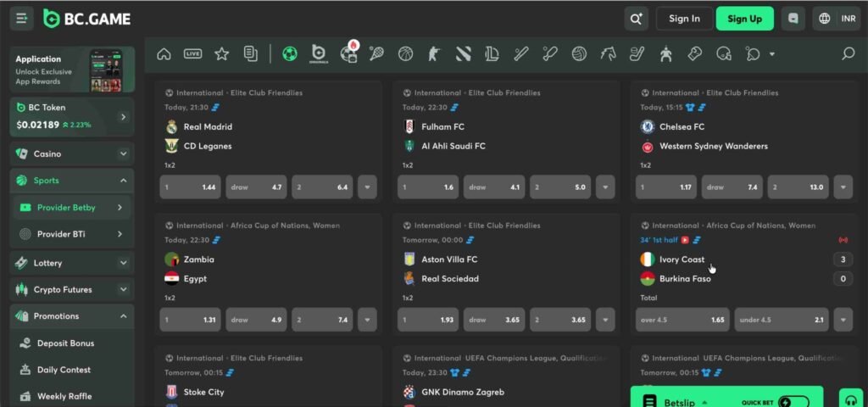Viewport: 868px width, 407px height.
Task: Select the cricket bat sport icon
Action: [x=521, y=53]
